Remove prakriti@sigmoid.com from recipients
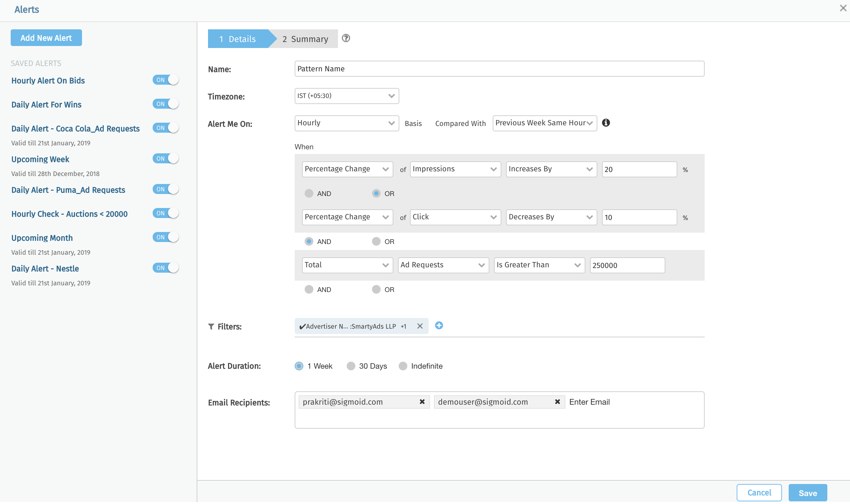 coord(422,402)
